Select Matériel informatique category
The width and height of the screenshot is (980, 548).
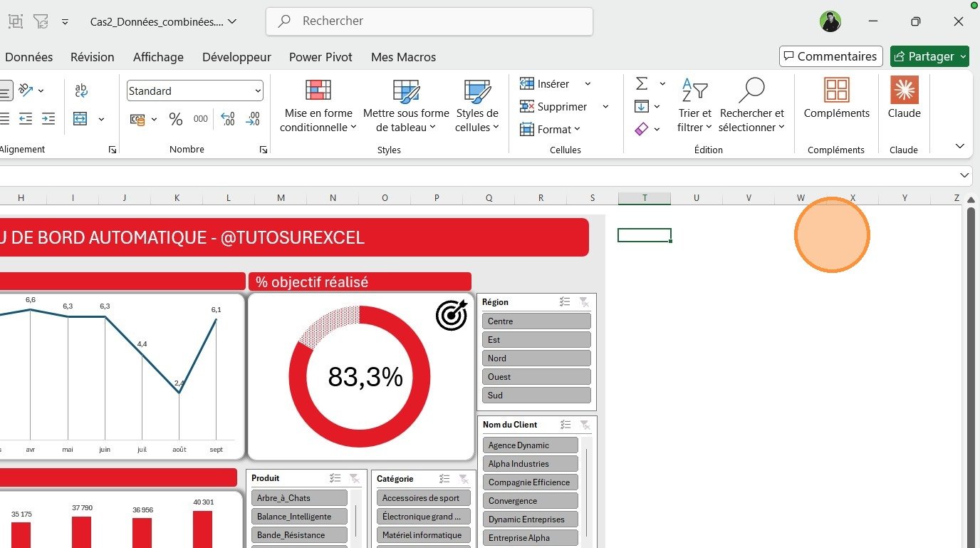click(x=424, y=535)
